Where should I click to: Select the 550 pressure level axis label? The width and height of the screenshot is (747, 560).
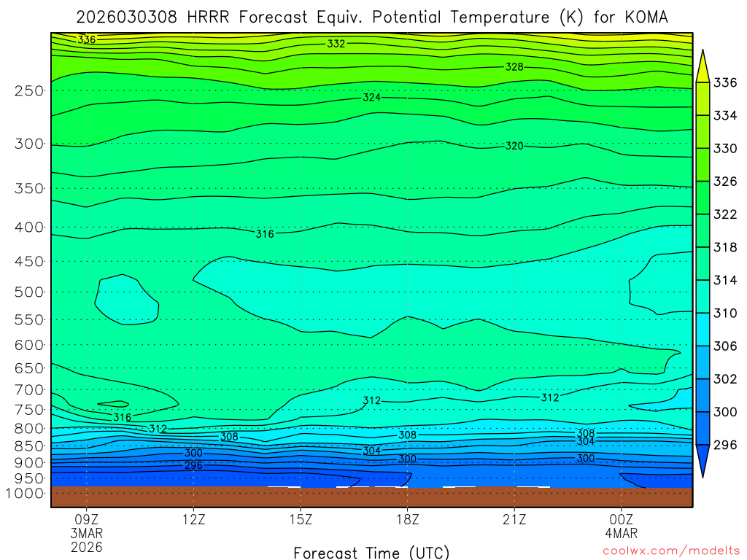tap(29, 319)
